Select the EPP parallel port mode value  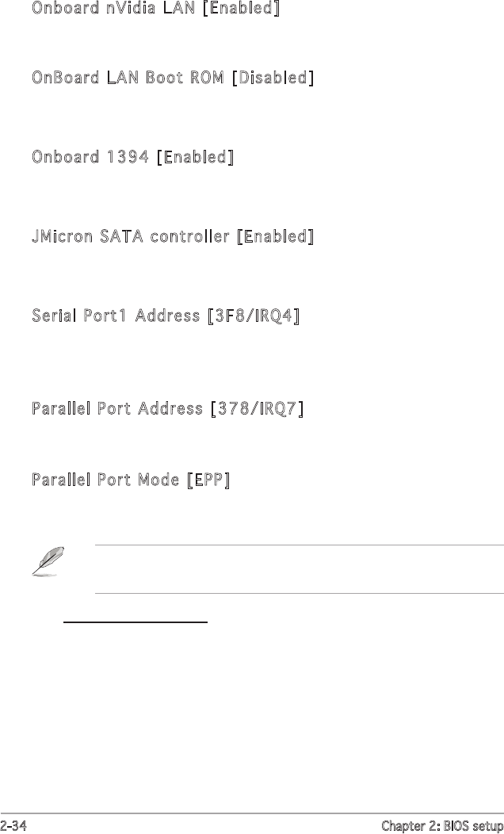coord(208,480)
